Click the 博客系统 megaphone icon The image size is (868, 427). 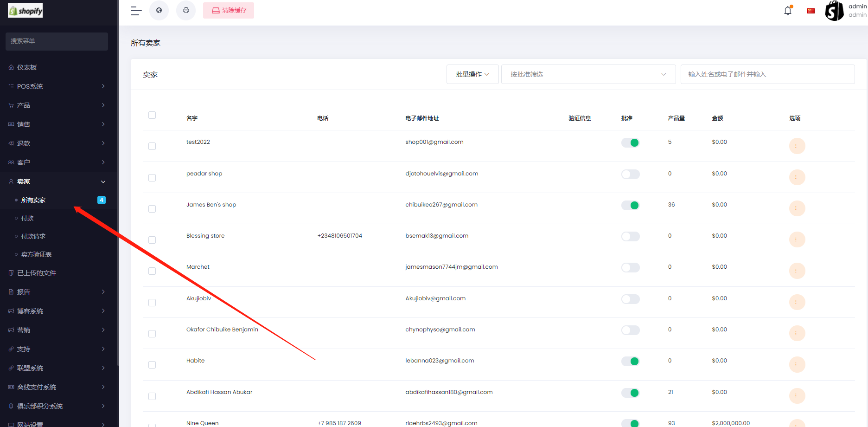[11, 311]
